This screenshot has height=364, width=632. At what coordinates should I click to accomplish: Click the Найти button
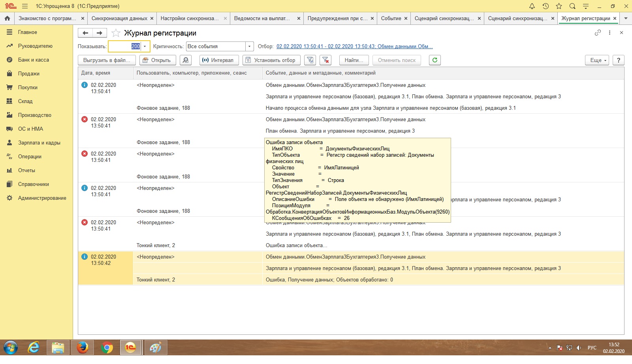point(354,60)
